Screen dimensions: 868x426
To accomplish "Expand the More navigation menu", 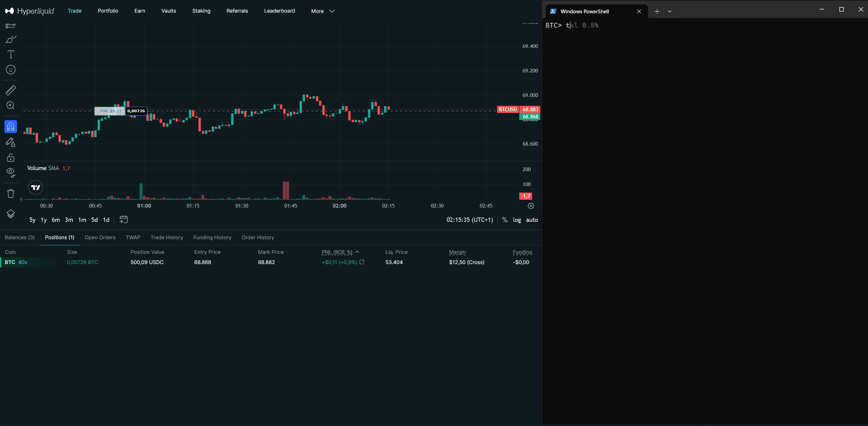I will tap(322, 11).
